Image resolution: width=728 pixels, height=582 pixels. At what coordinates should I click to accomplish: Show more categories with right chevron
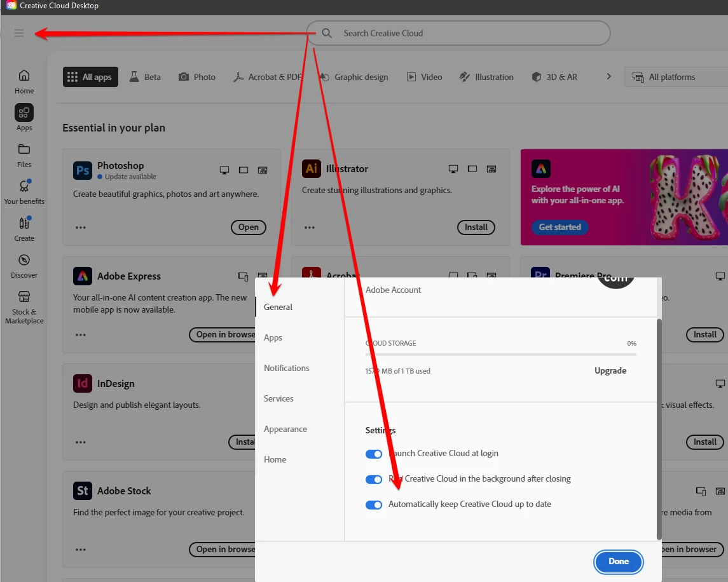608,77
